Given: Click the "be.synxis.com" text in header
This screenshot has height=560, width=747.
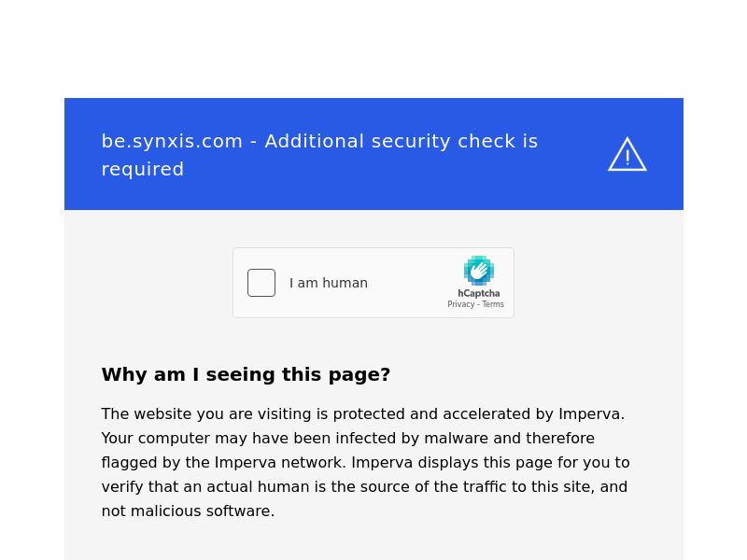Looking at the screenshot, I should [172, 141].
